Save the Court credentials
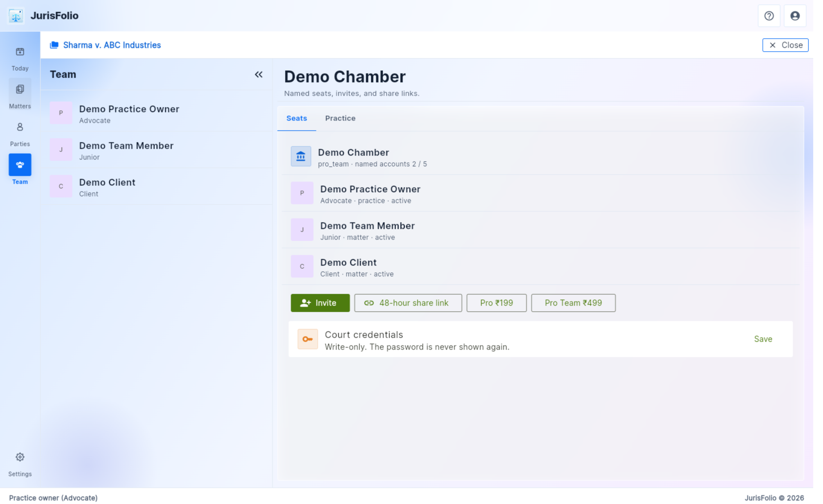The image size is (823, 504). pos(763,339)
